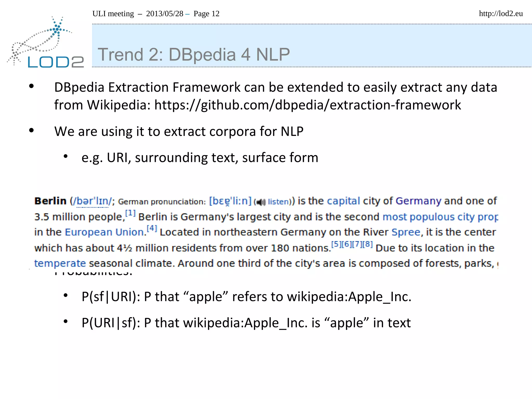The width and height of the screenshot is (532, 399).
Task: Click footnote reference [7]
Action: (x=357, y=244)
